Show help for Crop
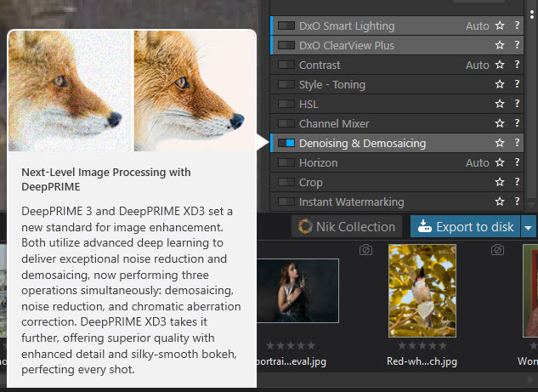The width and height of the screenshot is (538, 392). pyautogui.click(x=517, y=182)
